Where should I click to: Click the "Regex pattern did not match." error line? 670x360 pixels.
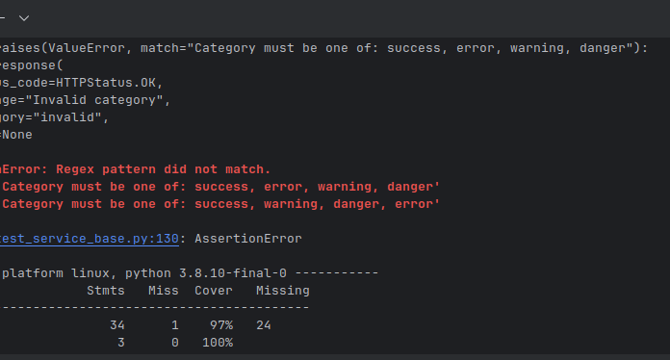(135, 169)
